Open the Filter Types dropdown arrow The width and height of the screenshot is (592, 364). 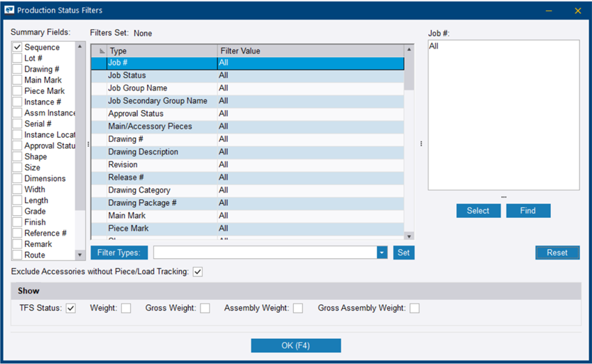coord(382,253)
